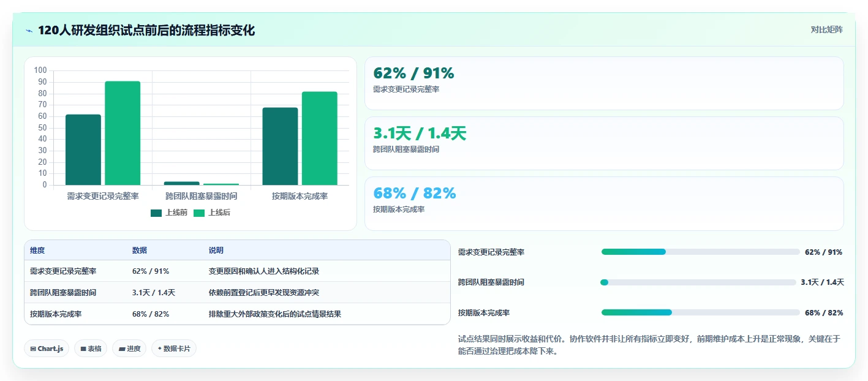Click the 上线前 bar for 跨团队阻塞暴露时间
Screen dimensions: 868x381
pos(181,183)
